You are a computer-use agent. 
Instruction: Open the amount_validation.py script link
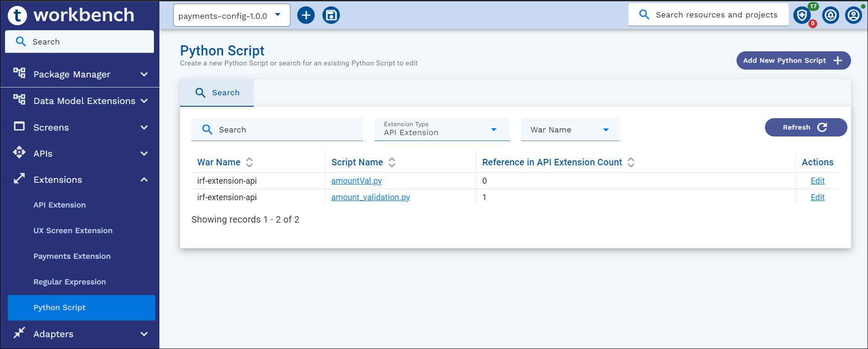371,197
